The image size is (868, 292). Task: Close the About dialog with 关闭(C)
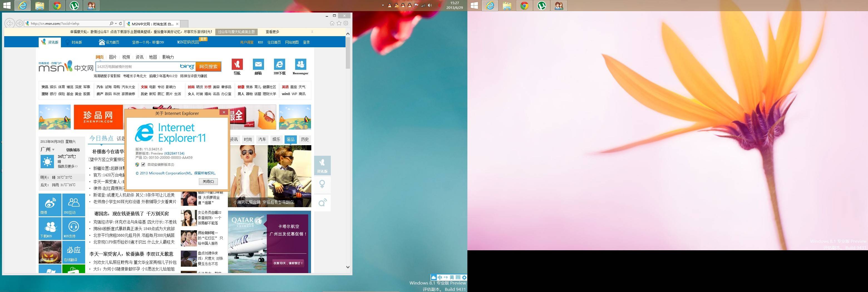208,182
